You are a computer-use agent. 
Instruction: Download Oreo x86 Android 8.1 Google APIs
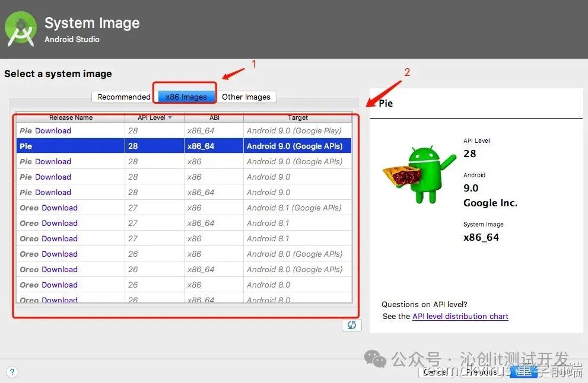(59, 208)
